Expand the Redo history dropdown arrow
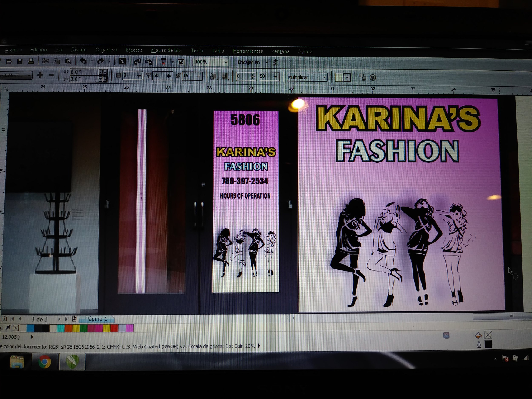This screenshot has height=399, width=532. (109, 61)
